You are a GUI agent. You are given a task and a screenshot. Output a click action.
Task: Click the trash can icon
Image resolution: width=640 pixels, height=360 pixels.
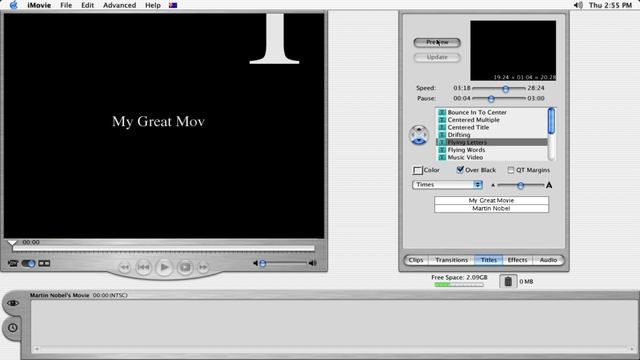508,281
